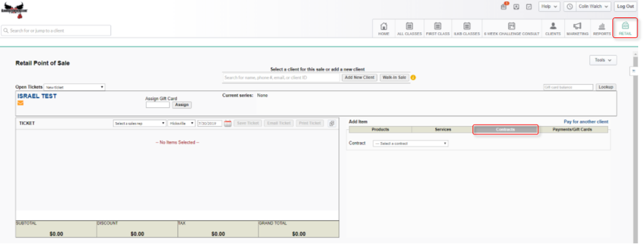Image resolution: width=644 pixels, height=244 pixels.
Task: Click the small side panel toggle icon
Action: click(633, 71)
